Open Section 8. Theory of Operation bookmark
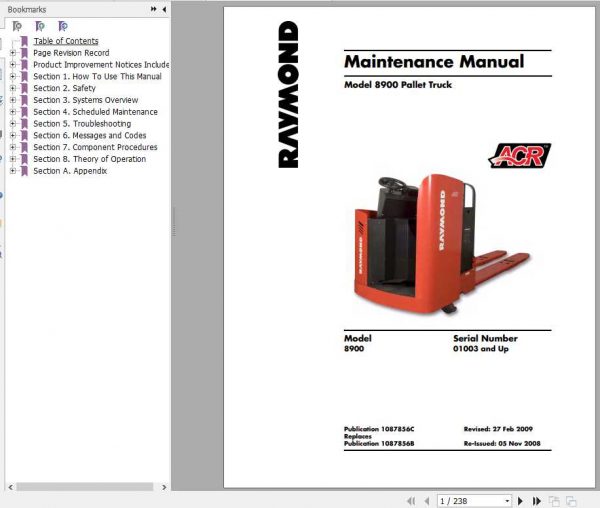The height and width of the screenshot is (508, 600). pyautogui.click(x=90, y=159)
